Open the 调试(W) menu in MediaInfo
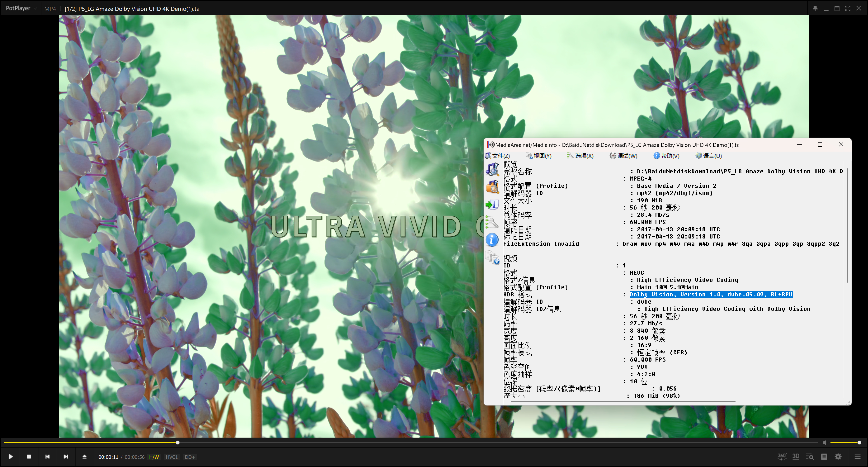Screen dimensions: 868x467 tap(623, 155)
